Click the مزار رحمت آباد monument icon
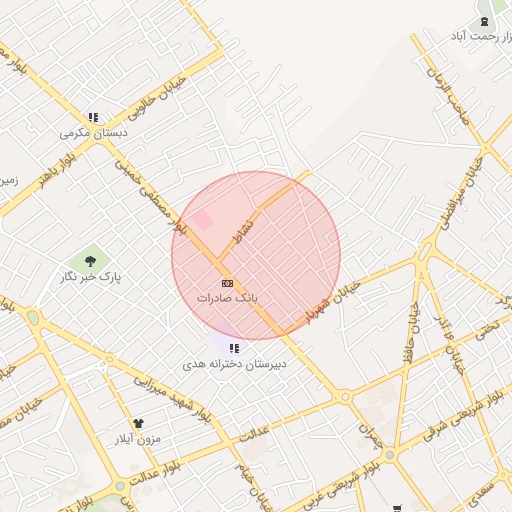 484,22
